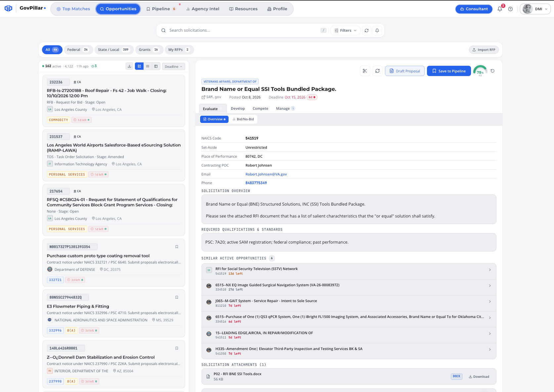The width and height of the screenshot is (554, 392).
Task: Click the scissors icon in detail panel
Action: 365,71
